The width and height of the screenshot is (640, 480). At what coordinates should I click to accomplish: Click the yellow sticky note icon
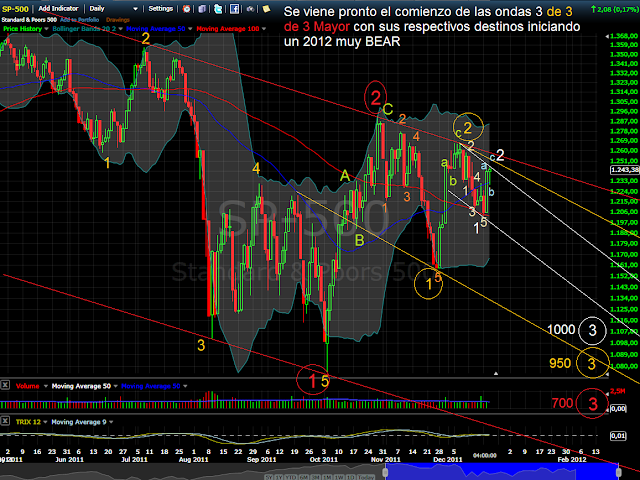(x=266, y=9)
